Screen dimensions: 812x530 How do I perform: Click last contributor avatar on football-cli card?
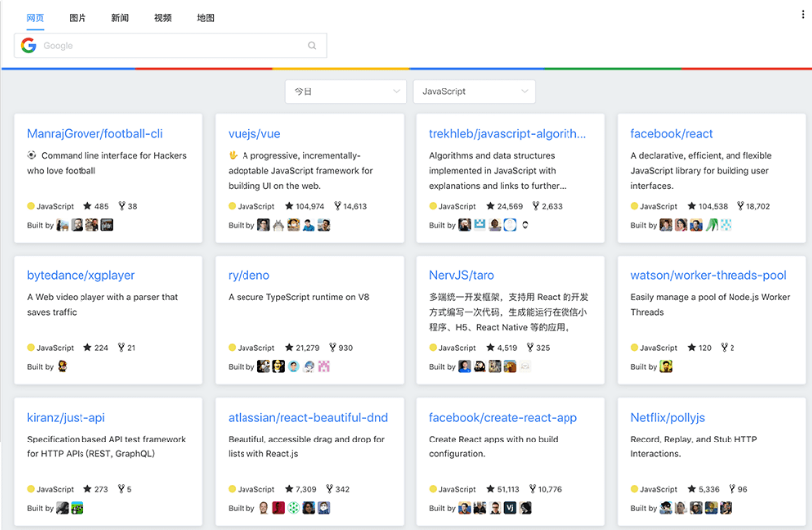coord(107,225)
